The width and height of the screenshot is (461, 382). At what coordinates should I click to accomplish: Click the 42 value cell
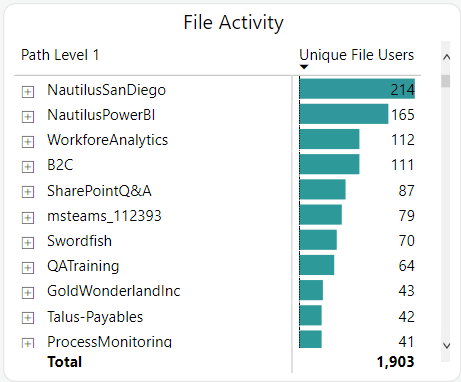point(406,317)
